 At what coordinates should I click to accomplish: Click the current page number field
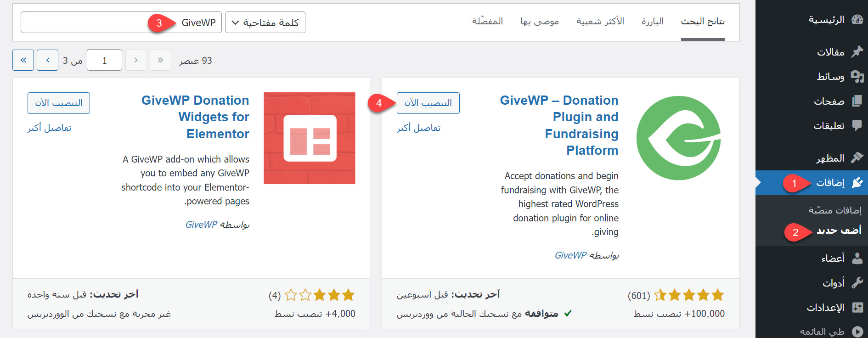point(104,60)
